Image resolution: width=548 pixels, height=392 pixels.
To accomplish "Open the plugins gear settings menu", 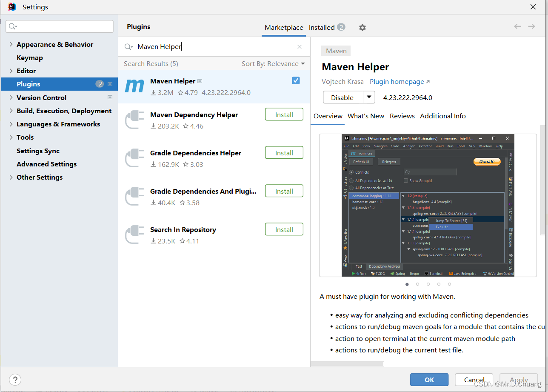I will 362,27.
